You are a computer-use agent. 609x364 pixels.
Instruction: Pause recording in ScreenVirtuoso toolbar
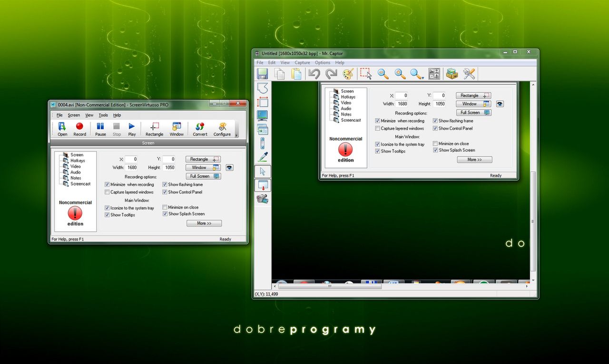100,129
